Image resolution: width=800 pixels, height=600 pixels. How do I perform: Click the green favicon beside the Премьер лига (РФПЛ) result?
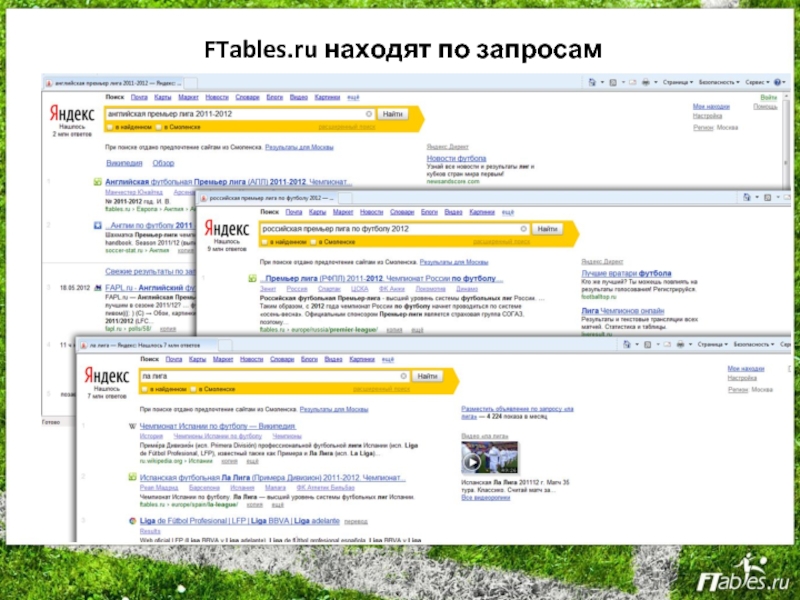(252, 279)
